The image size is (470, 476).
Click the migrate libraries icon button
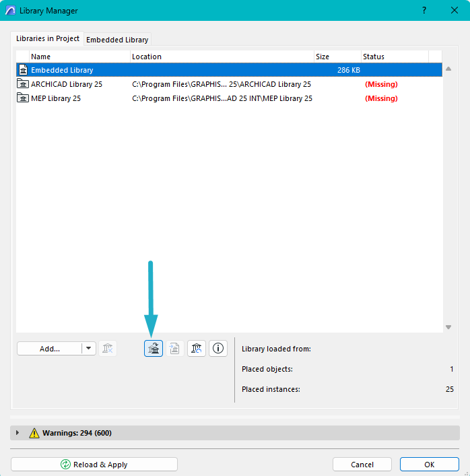tap(154, 348)
